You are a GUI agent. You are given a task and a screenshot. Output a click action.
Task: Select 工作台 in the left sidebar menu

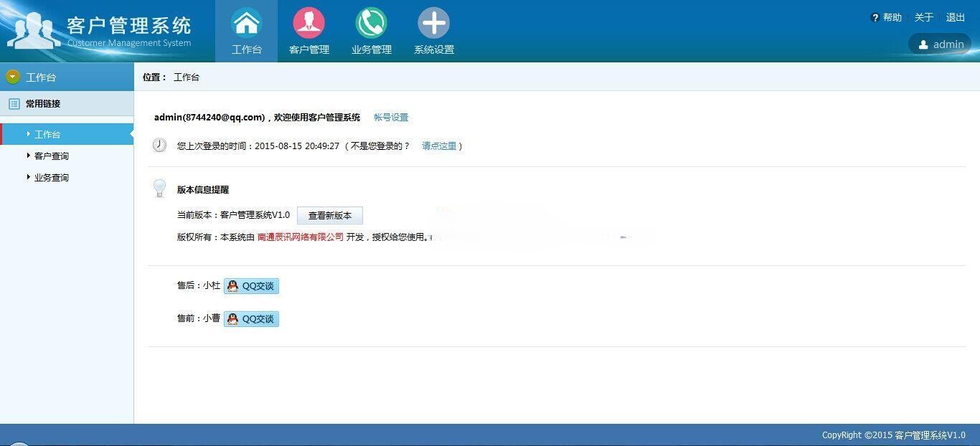coord(47,134)
